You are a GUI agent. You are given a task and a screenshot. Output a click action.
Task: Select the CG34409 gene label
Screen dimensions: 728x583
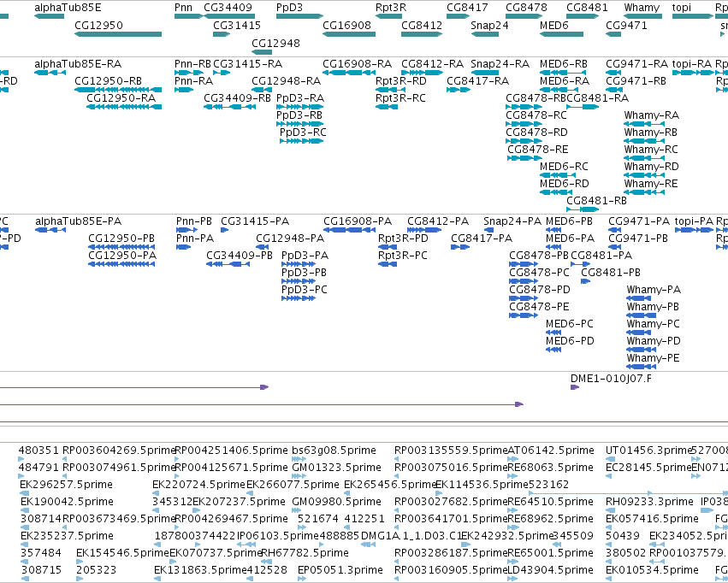(228, 8)
